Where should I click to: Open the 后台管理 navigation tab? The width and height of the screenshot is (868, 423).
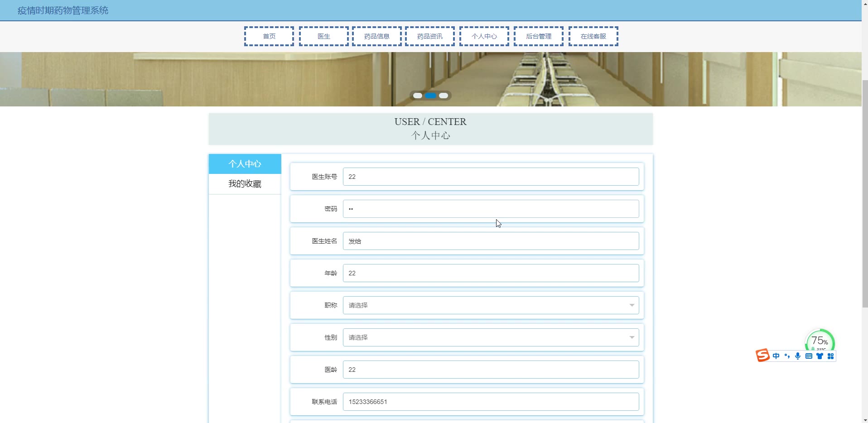coord(539,36)
